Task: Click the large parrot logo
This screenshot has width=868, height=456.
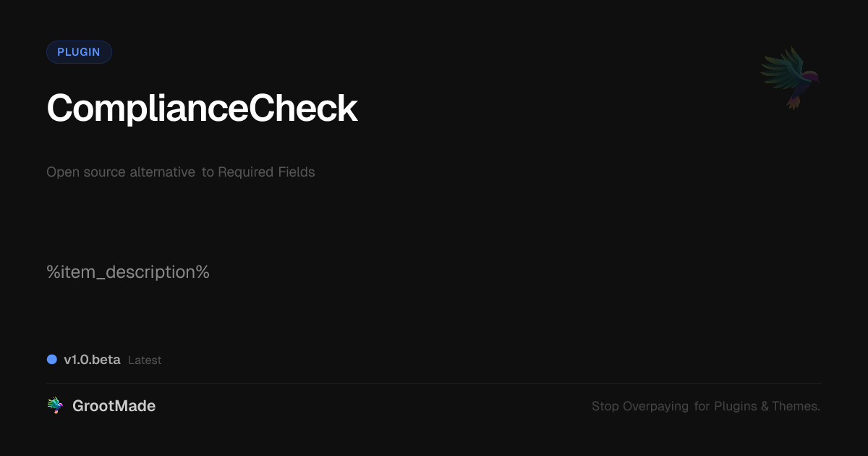Action: click(x=791, y=78)
